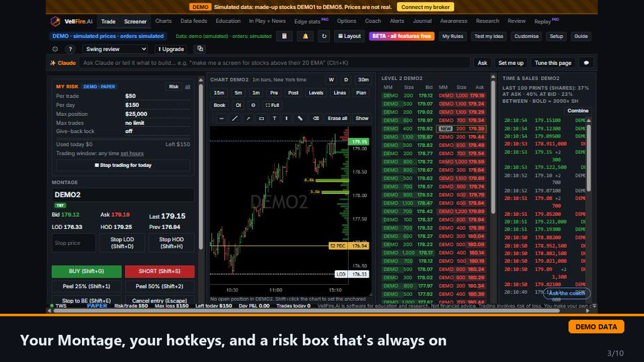Toggle chart Lines overlay

[340, 93]
